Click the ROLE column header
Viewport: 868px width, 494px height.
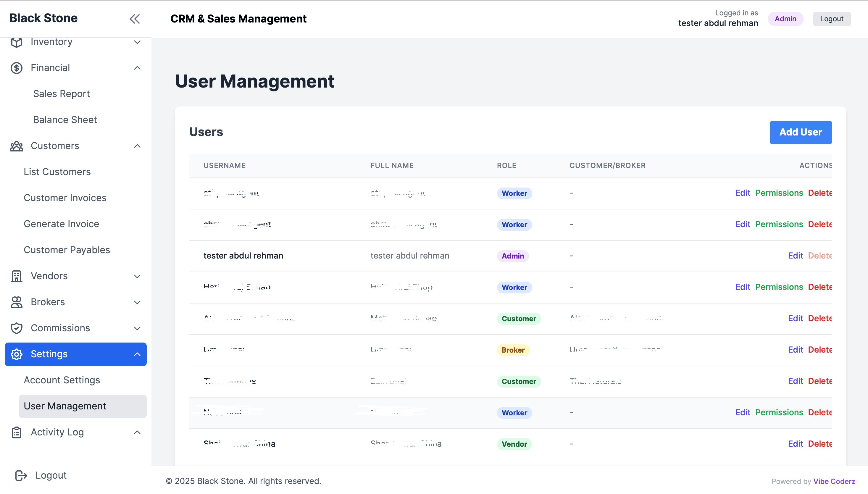(506, 166)
